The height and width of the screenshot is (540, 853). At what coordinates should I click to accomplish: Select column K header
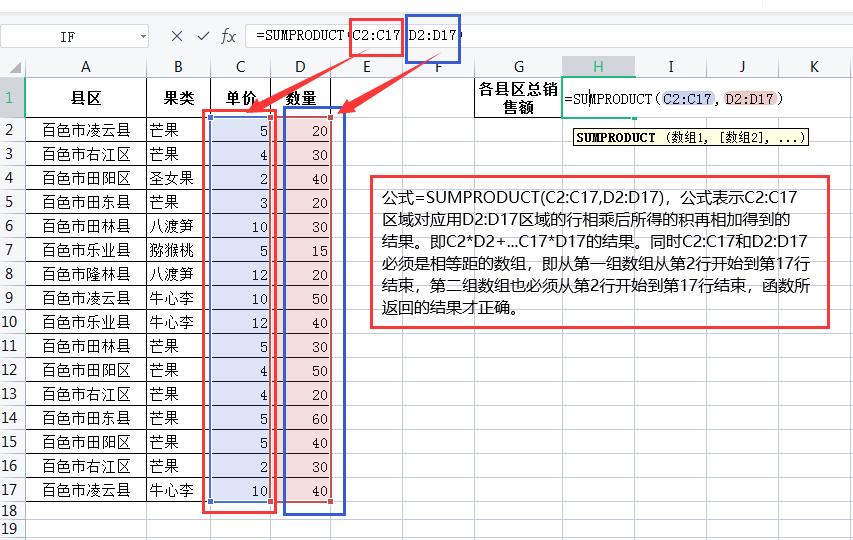pos(814,67)
